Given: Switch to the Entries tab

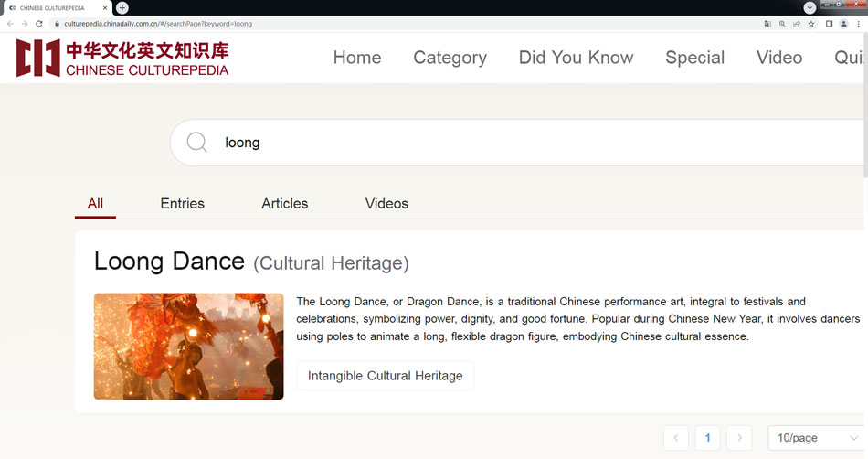Looking at the screenshot, I should [182, 204].
